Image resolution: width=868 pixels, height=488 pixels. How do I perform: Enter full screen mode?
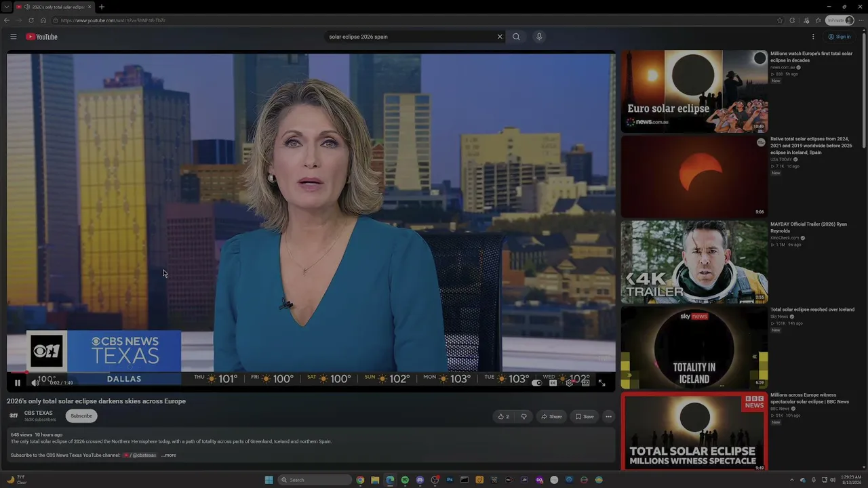tap(601, 383)
